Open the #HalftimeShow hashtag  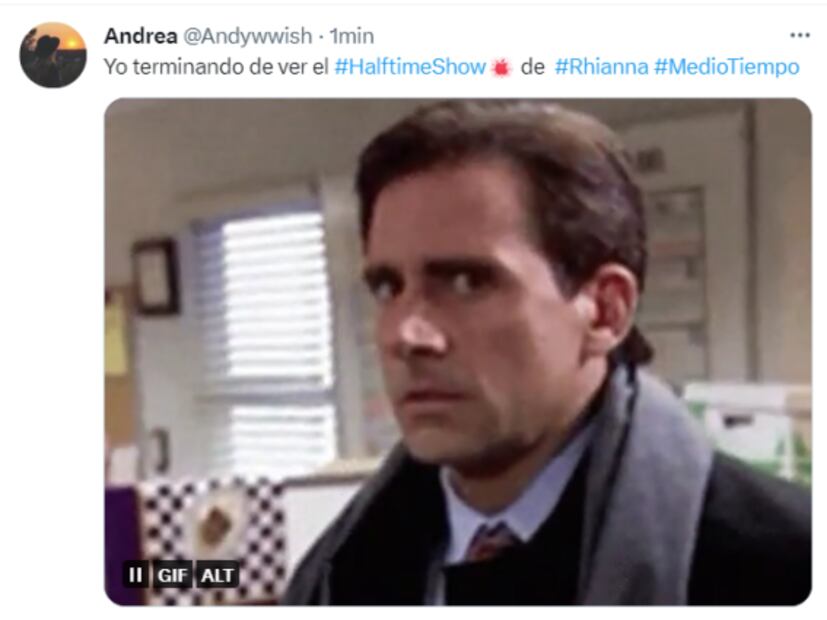tap(410, 67)
